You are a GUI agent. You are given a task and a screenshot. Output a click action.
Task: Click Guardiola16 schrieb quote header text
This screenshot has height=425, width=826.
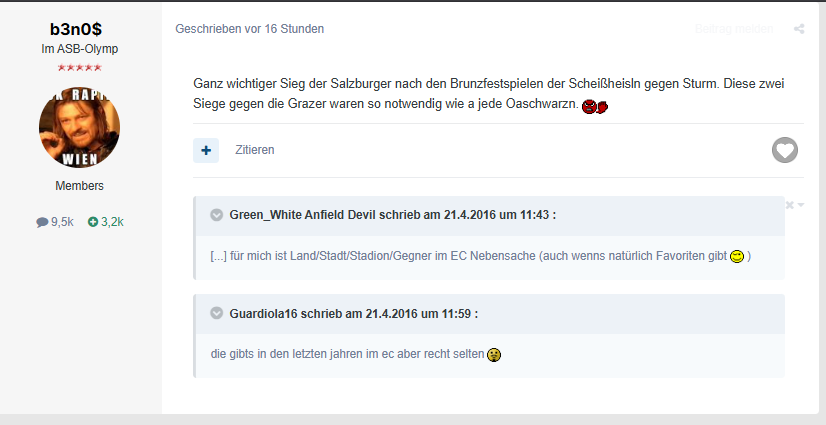coord(353,313)
